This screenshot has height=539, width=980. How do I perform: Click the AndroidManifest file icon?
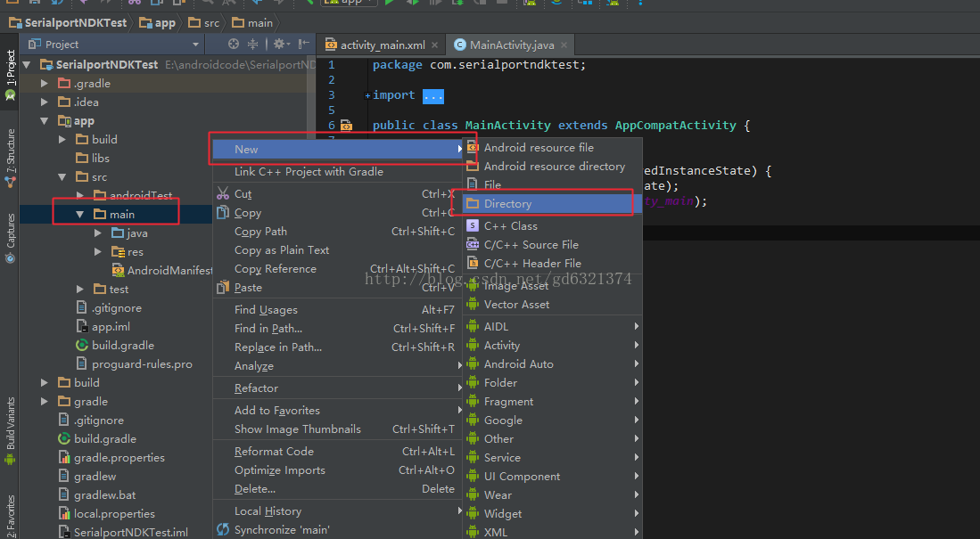(x=118, y=270)
